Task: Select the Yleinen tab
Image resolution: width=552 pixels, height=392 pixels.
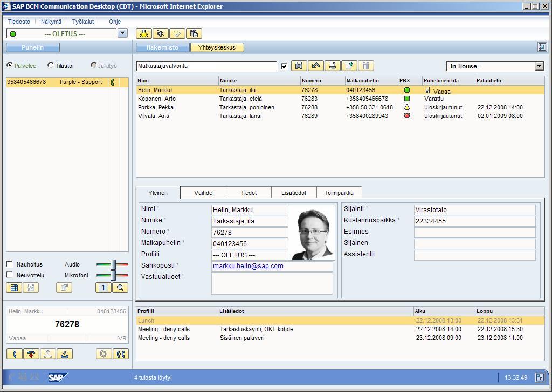Action: pos(158,193)
